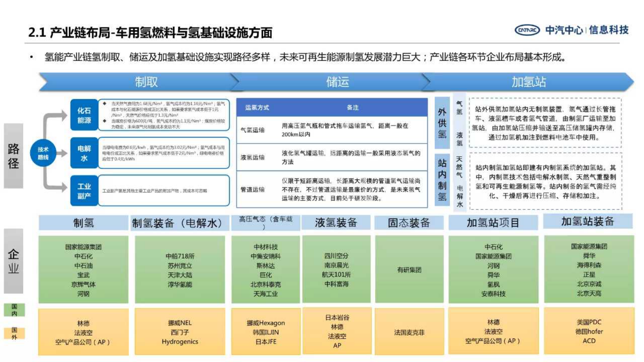
Task: Select 日本岩谷 foreign company
Action: pyautogui.click(x=337, y=318)
